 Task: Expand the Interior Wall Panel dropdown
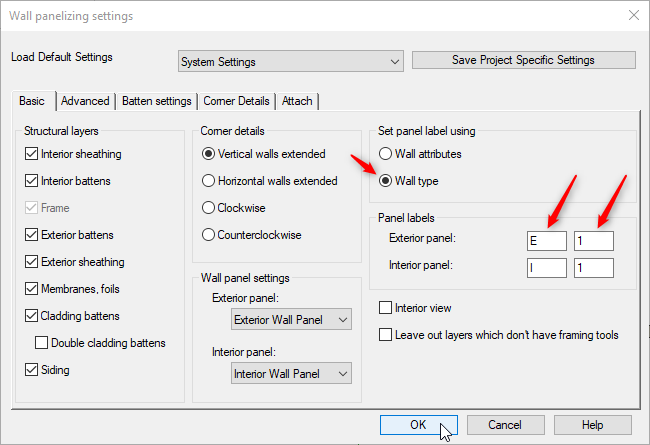pyautogui.click(x=291, y=374)
